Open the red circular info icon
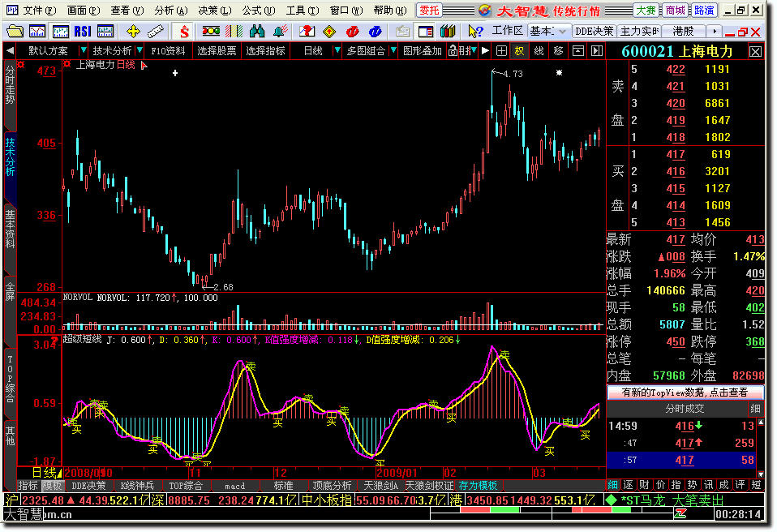 (352, 32)
